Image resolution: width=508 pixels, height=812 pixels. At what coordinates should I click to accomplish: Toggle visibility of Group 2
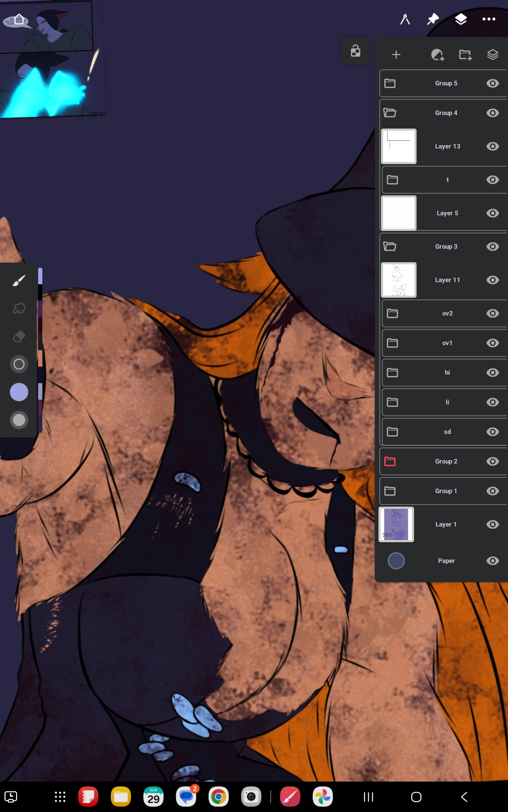[x=492, y=461]
